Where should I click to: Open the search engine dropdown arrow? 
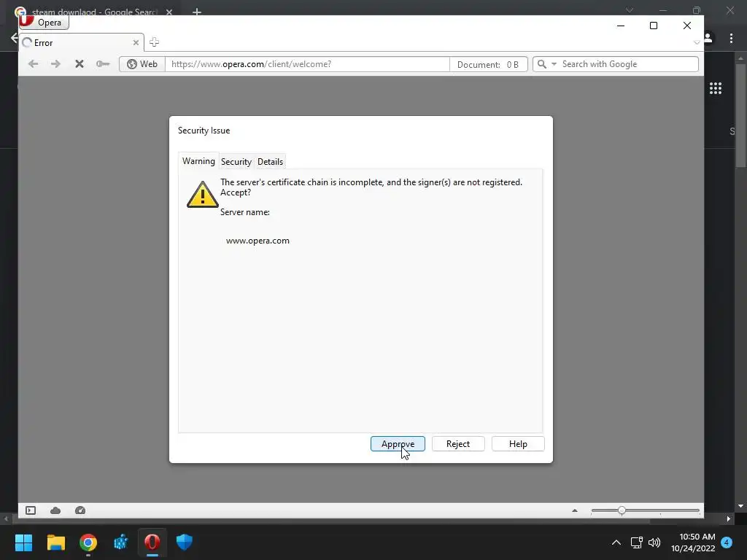pyautogui.click(x=554, y=64)
